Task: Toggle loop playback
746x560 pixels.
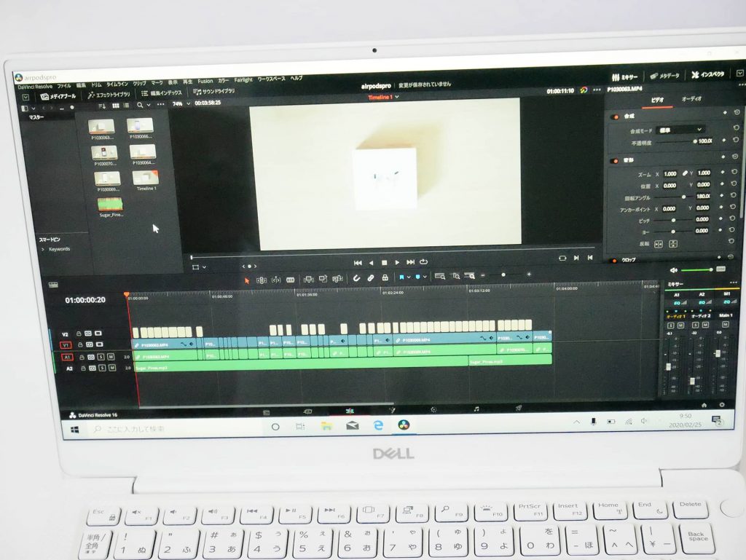Action: click(x=423, y=261)
